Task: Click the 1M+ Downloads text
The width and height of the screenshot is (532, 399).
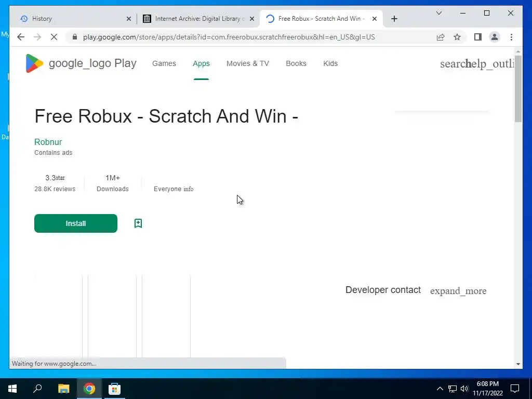Action: tap(112, 183)
